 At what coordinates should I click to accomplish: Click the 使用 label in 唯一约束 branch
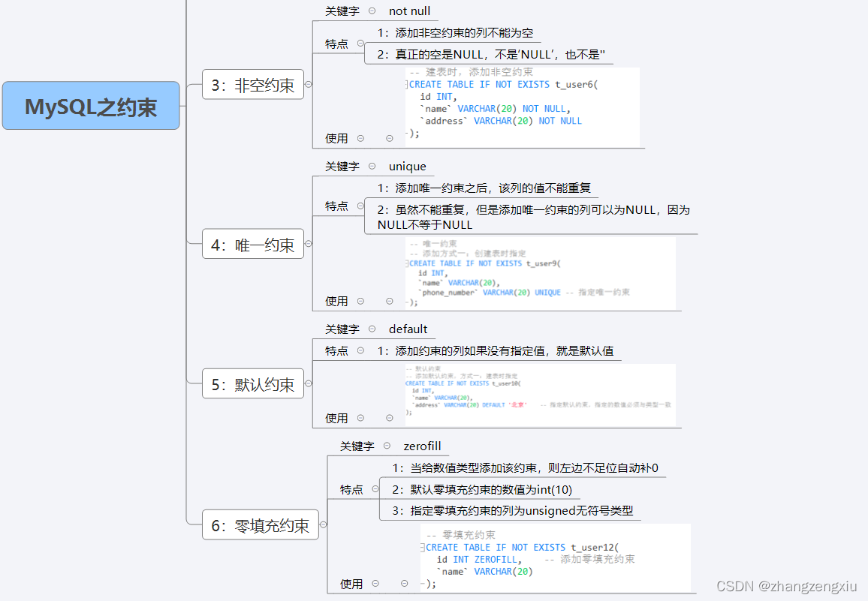pos(336,301)
